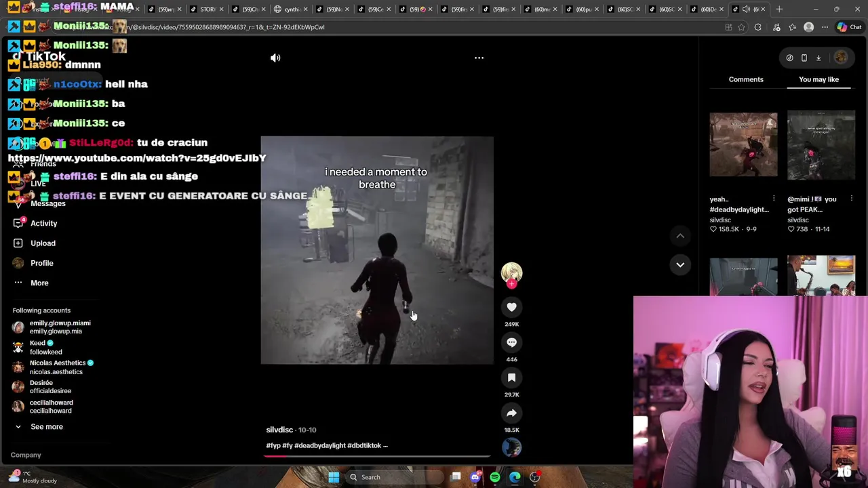Share the video with the arrow icon
The height and width of the screenshot is (488, 868).
tap(511, 413)
